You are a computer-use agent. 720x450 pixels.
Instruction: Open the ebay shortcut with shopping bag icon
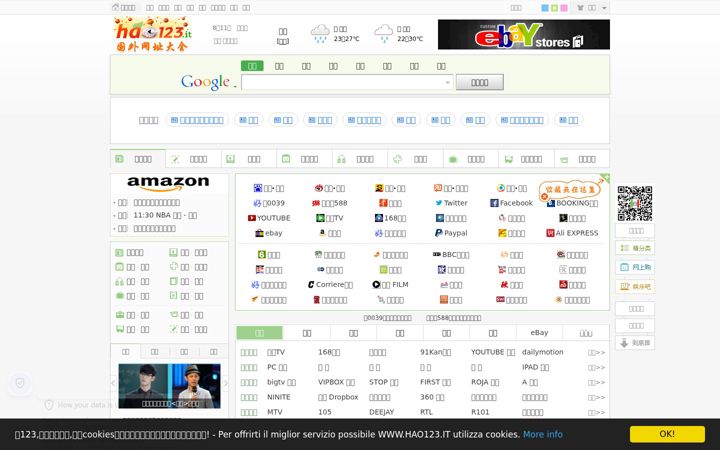tap(269, 233)
